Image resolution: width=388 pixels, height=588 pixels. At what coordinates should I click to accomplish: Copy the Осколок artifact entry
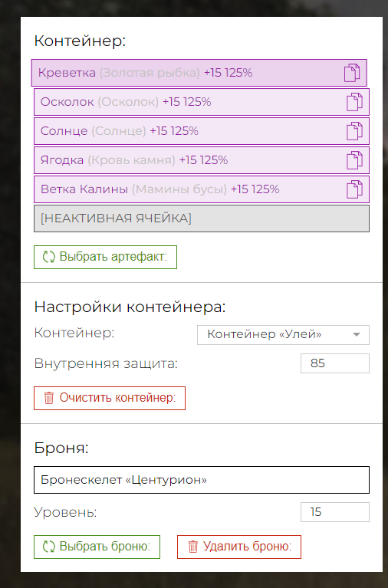coord(354,102)
